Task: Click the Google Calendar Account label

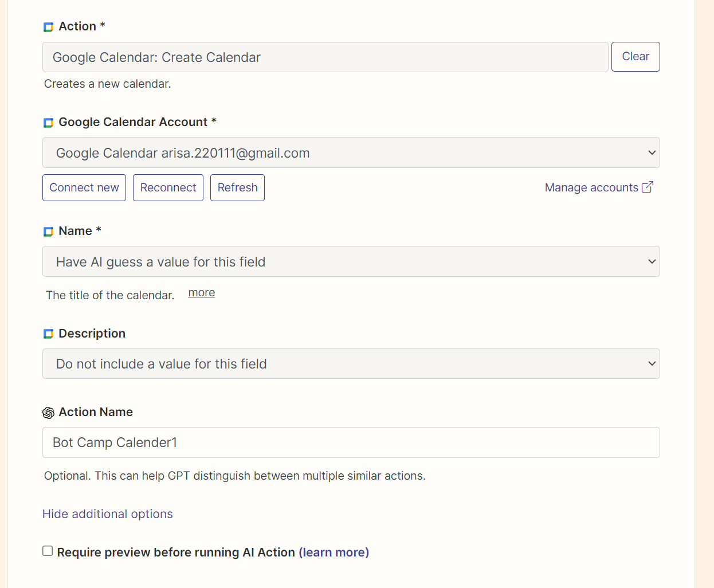Action: 133,122
